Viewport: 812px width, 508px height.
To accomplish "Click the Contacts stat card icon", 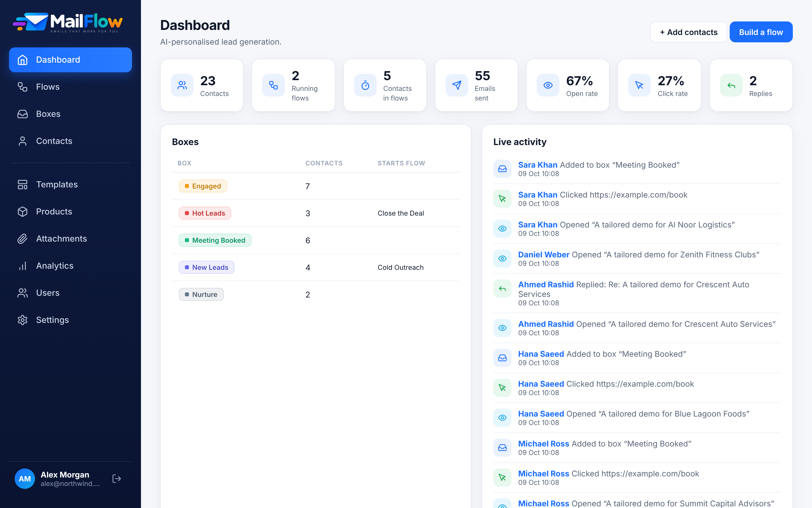I will [x=182, y=85].
